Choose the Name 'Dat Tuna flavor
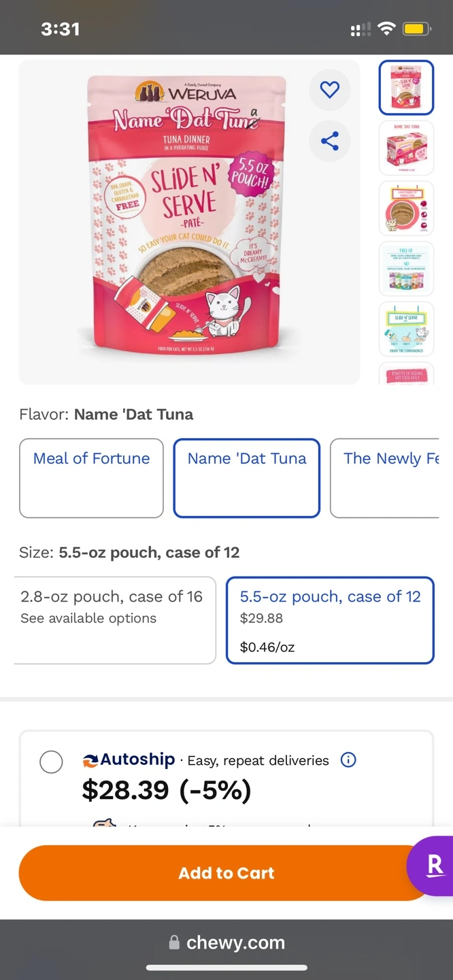The image size is (453, 980). 246,478
